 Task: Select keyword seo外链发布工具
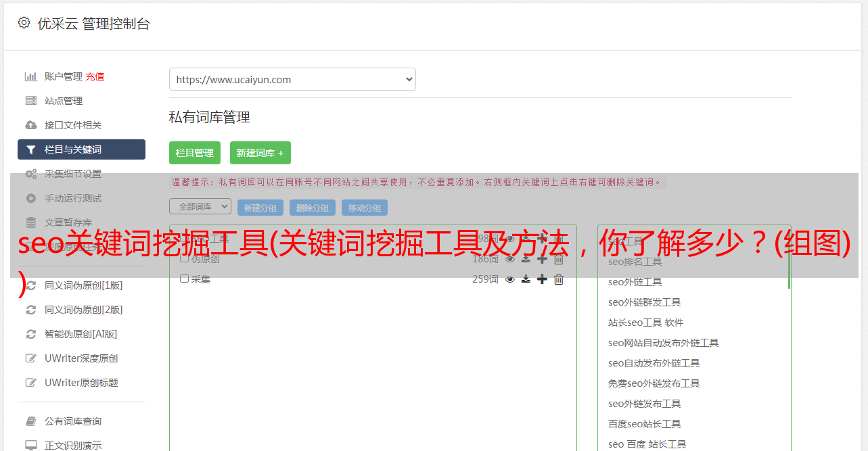645,404
